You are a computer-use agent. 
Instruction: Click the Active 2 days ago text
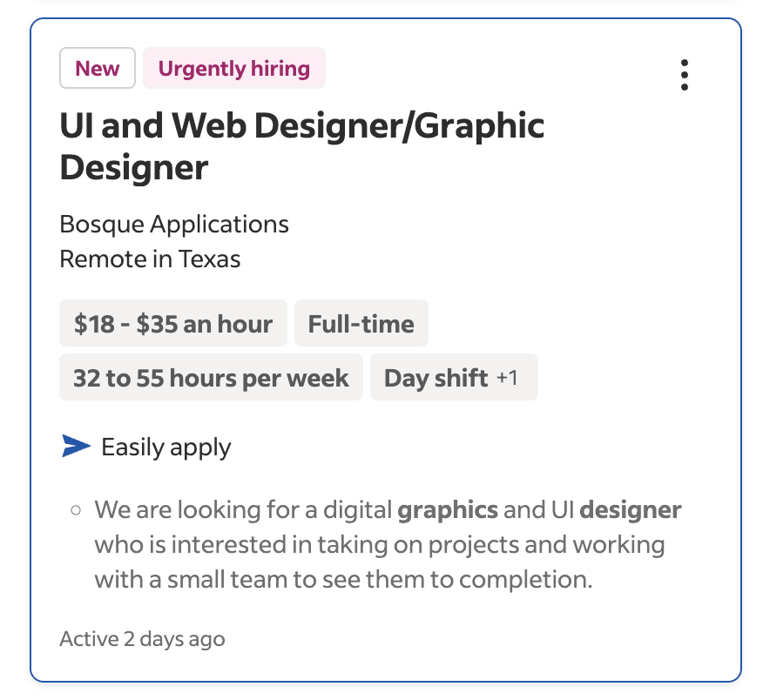tap(142, 639)
